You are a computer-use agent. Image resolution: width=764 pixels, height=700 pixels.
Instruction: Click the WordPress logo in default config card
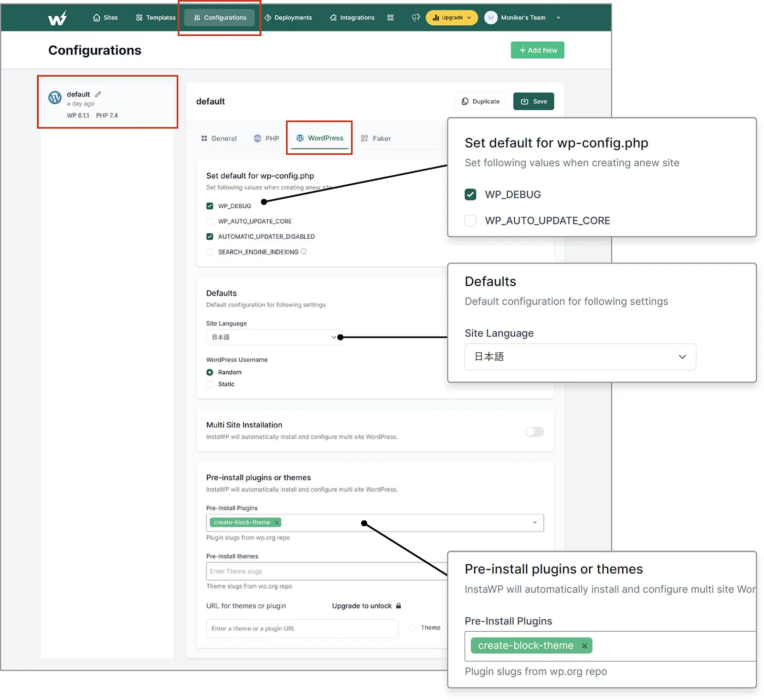coord(55,98)
